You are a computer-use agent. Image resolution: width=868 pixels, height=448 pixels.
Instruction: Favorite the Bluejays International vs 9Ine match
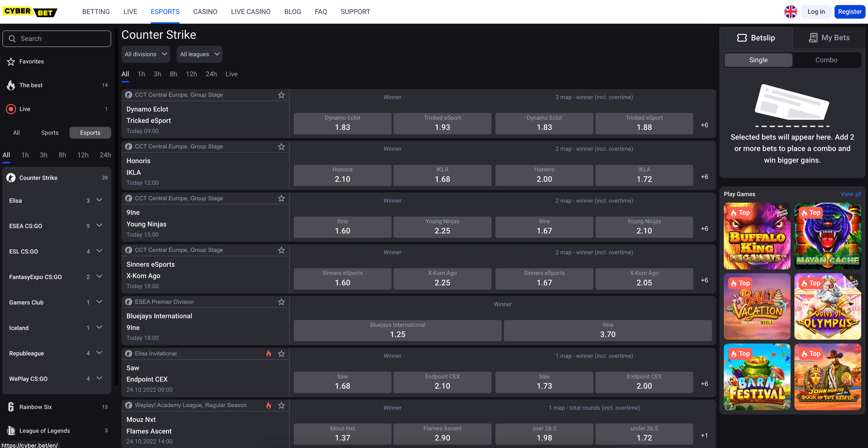pos(281,302)
